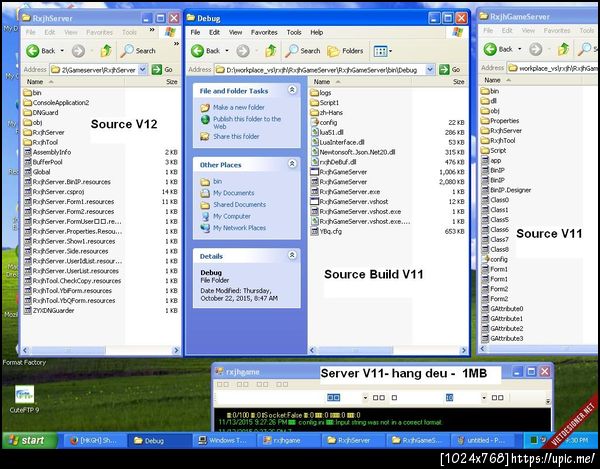Click Share this folder link

(x=236, y=136)
